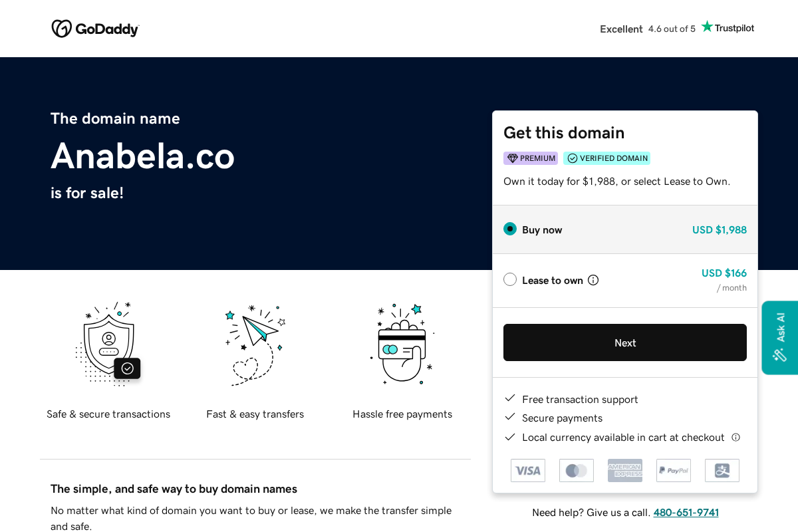Click the American Express payment icon
The height and width of the screenshot is (532, 798).
(x=624, y=470)
